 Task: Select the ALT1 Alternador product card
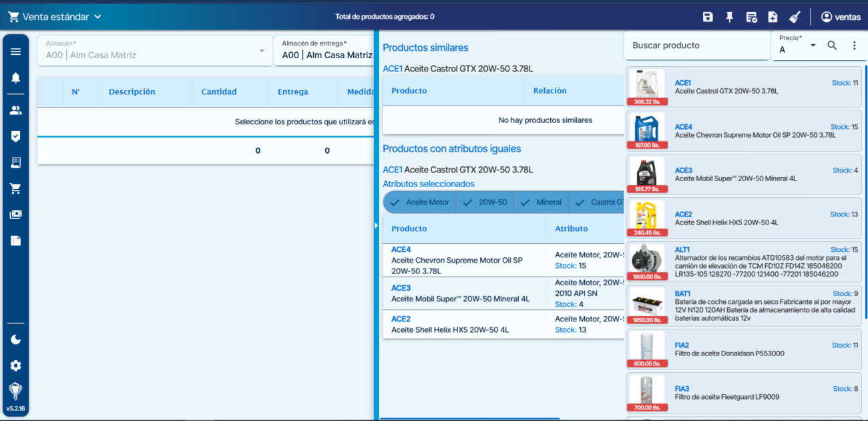coord(744,262)
